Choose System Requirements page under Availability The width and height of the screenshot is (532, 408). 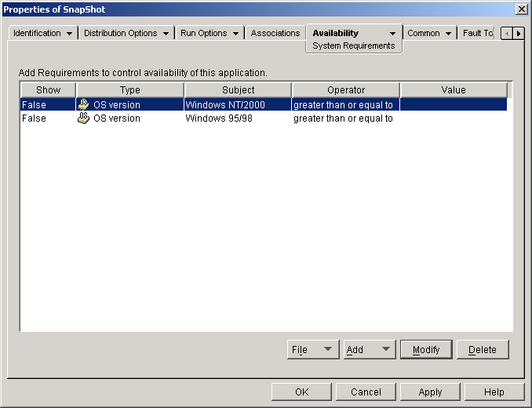(x=354, y=46)
